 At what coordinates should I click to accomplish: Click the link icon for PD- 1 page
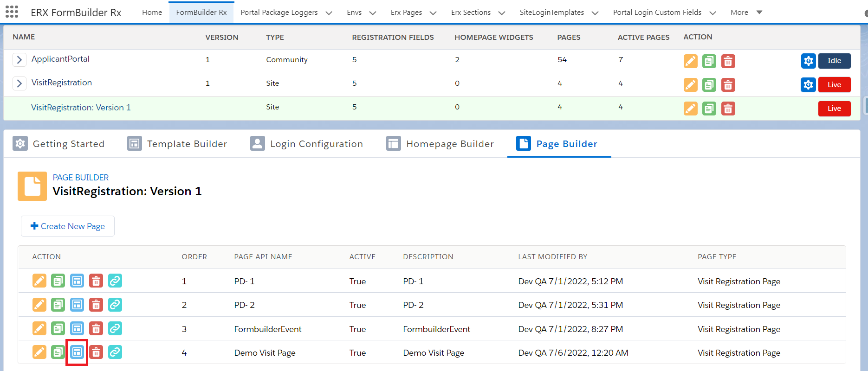[115, 281]
